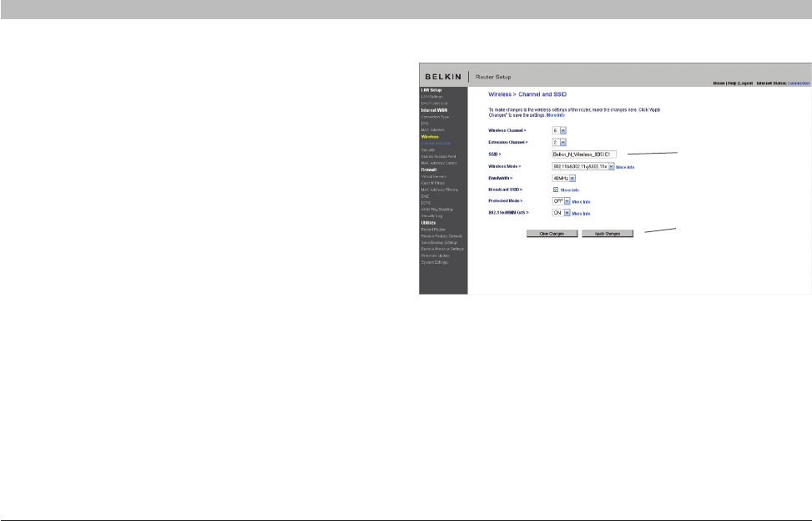The height and width of the screenshot is (521, 812).
Task: Open Security Log in the sidebar
Action: (432, 216)
